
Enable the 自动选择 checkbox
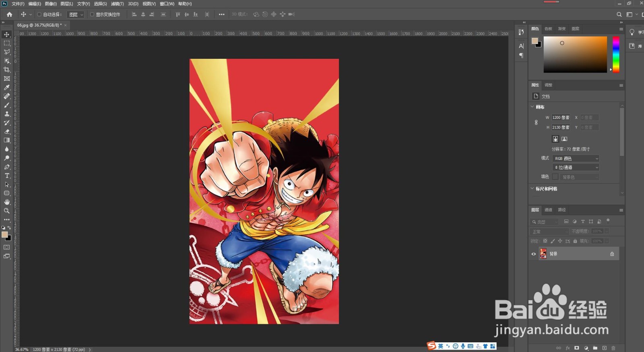39,14
